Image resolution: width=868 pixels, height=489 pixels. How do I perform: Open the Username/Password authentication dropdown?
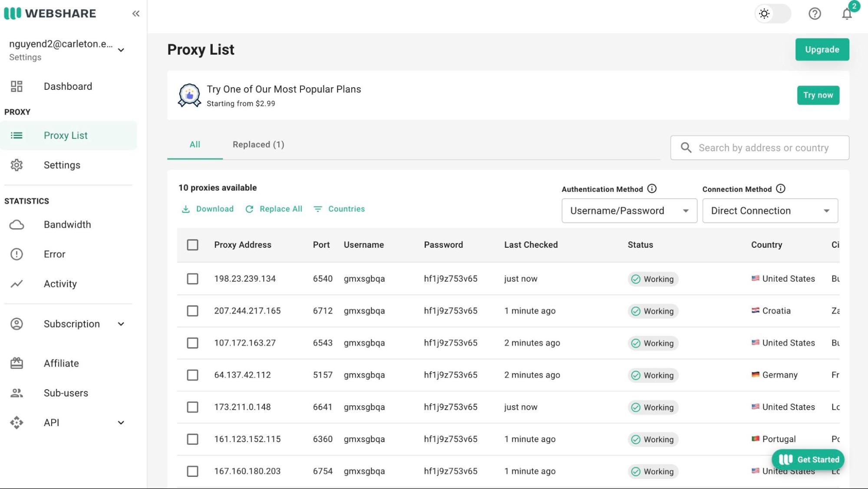(629, 211)
